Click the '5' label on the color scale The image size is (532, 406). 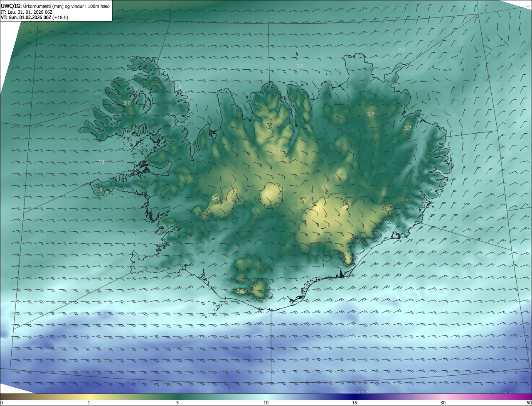[x=177, y=403]
